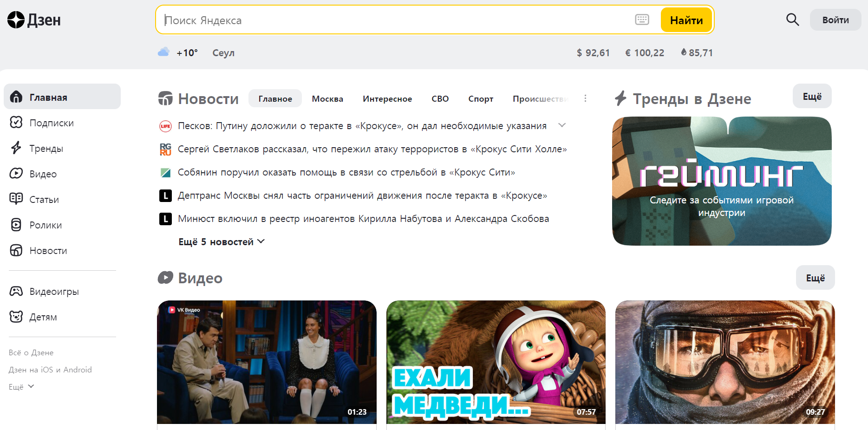This screenshot has height=430, width=868.
Task: Click Ещё button in Тренды в Дзене
Action: pos(812,96)
